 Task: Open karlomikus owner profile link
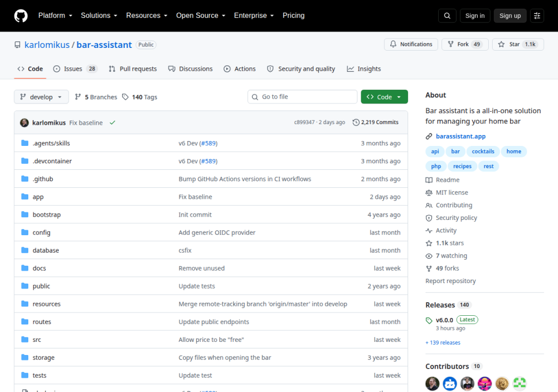[47, 45]
